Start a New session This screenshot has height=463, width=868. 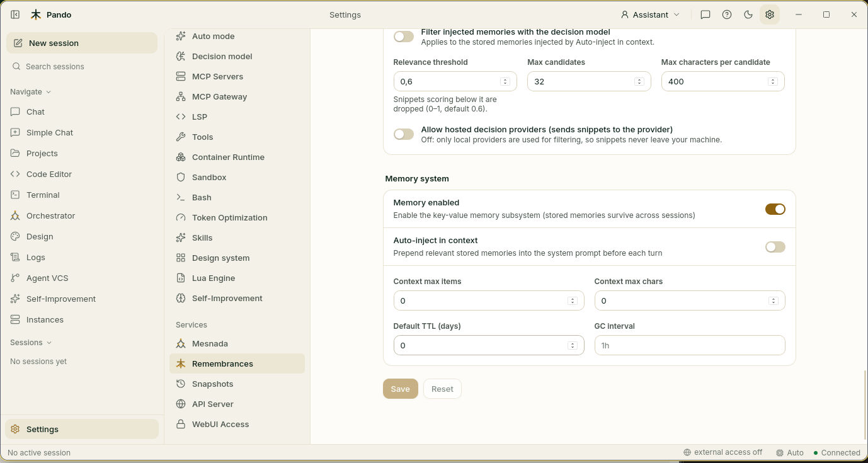82,43
